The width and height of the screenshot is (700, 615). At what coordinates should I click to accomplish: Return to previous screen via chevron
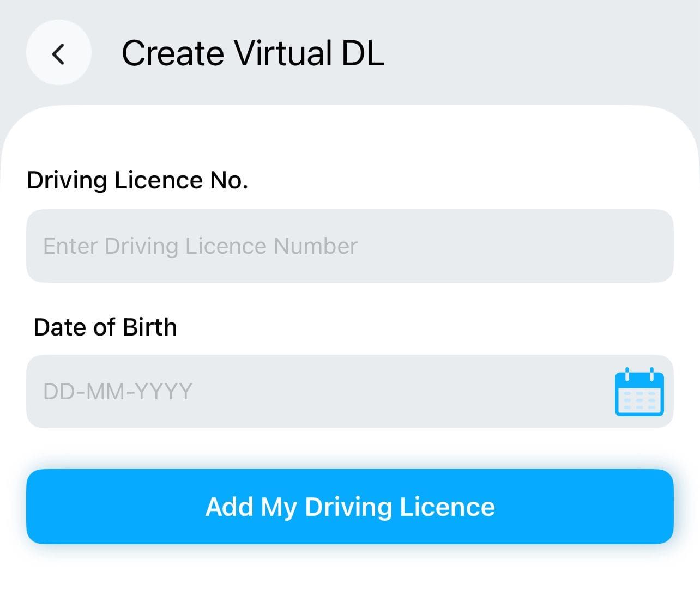pos(58,53)
